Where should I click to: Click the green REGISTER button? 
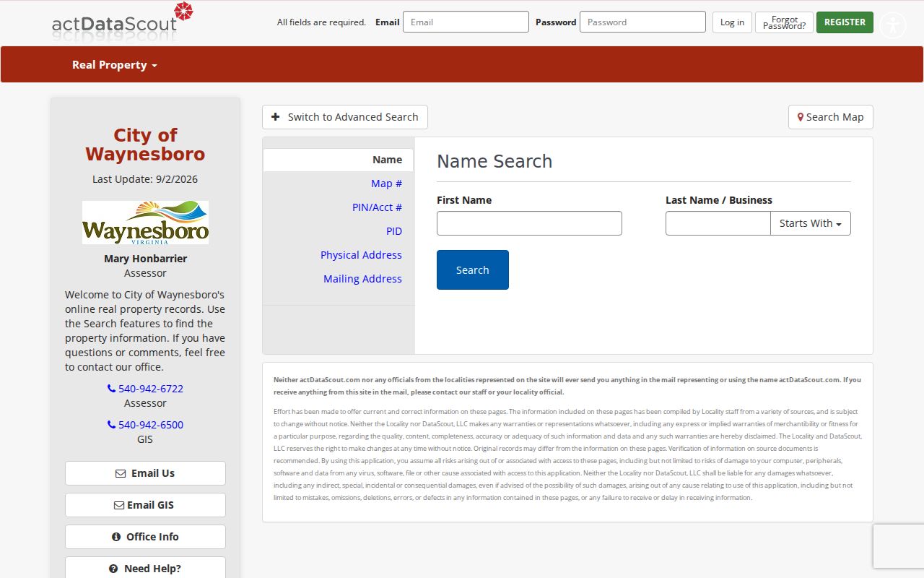pyautogui.click(x=845, y=22)
